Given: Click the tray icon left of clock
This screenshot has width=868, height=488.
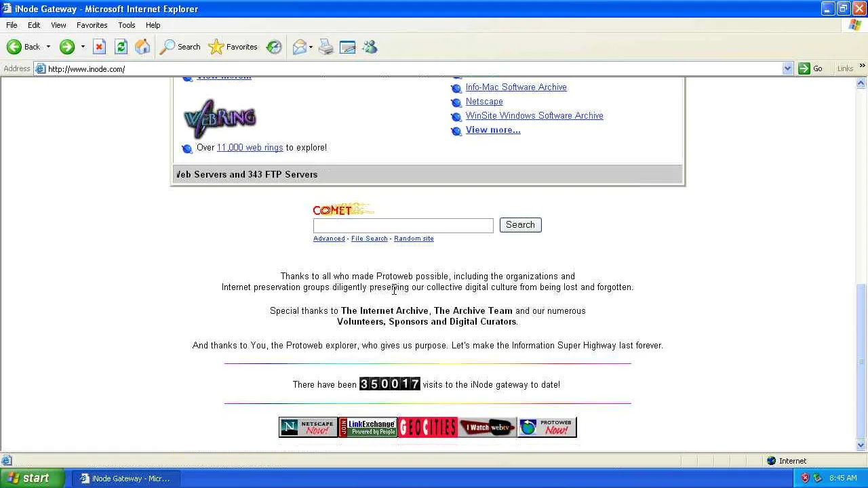Looking at the screenshot, I should click(818, 479).
